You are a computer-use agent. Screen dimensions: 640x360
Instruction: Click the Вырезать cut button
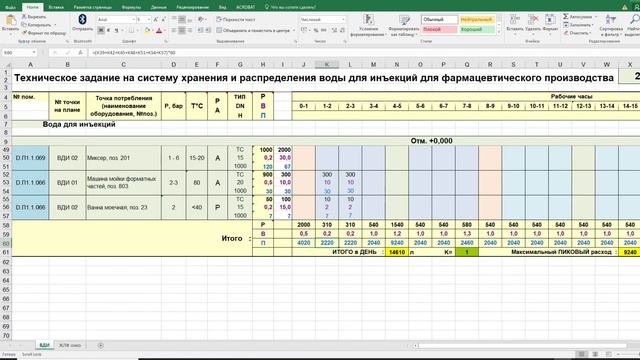34,17
